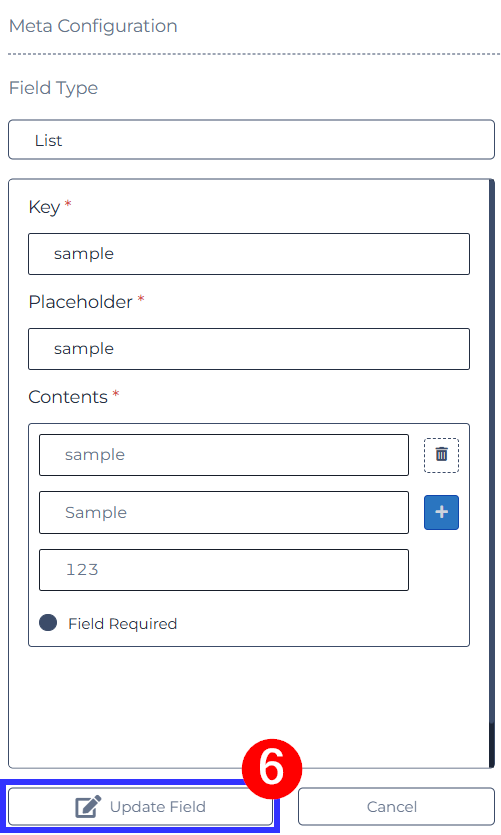Delete the first content row with trash icon
This screenshot has width=501, height=835.
coord(441,455)
